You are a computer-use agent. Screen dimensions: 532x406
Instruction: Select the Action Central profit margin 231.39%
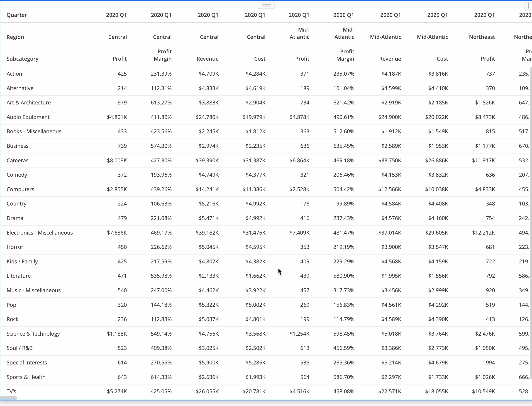click(161, 74)
